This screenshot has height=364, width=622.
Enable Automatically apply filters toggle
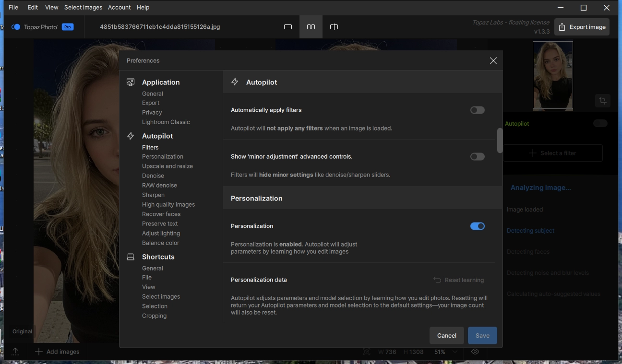(x=477, y=110)
